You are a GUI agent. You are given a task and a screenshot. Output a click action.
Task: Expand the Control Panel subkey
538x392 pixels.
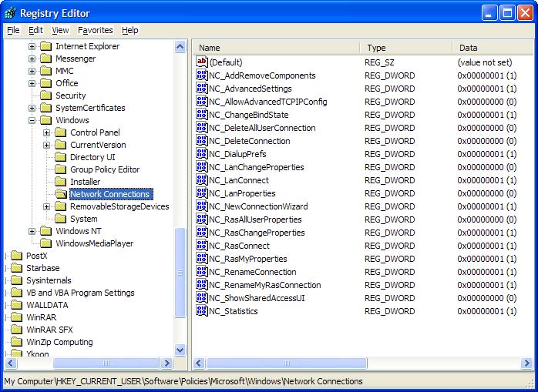[47, 132]
